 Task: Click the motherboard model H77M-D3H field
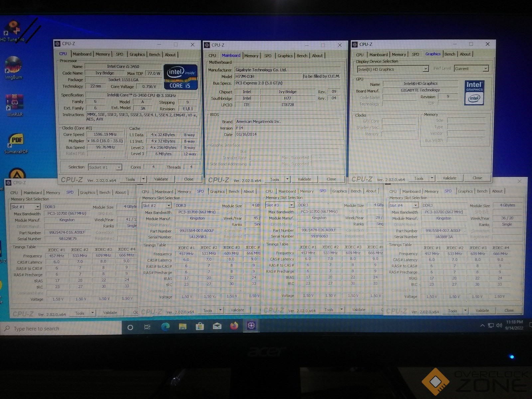[268, 76]
